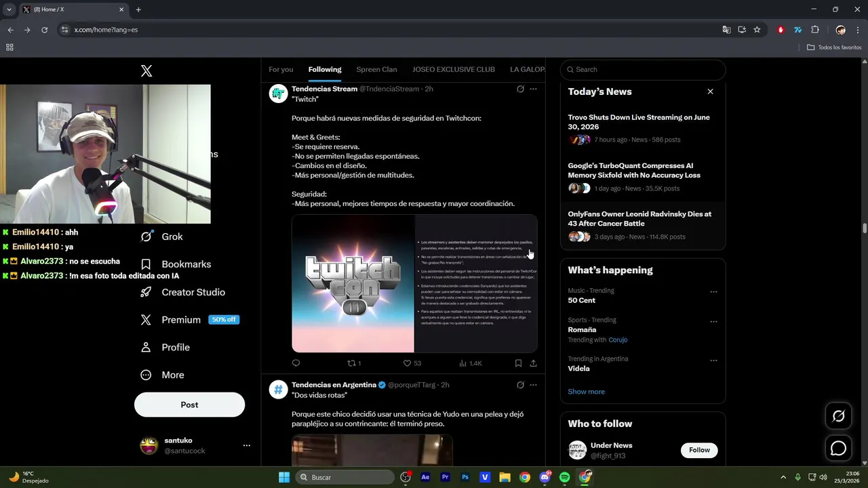Open the Profile icon in the sidebar

point(146,347)
